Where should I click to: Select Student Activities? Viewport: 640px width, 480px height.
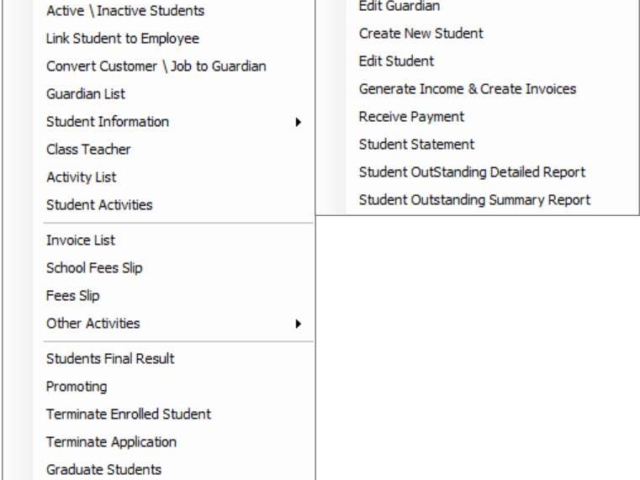point(99,205)
